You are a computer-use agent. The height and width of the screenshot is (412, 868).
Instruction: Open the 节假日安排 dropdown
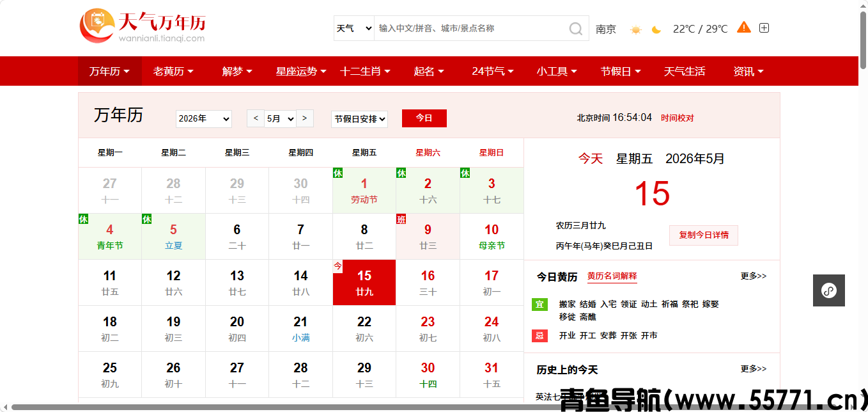point(360,118)
